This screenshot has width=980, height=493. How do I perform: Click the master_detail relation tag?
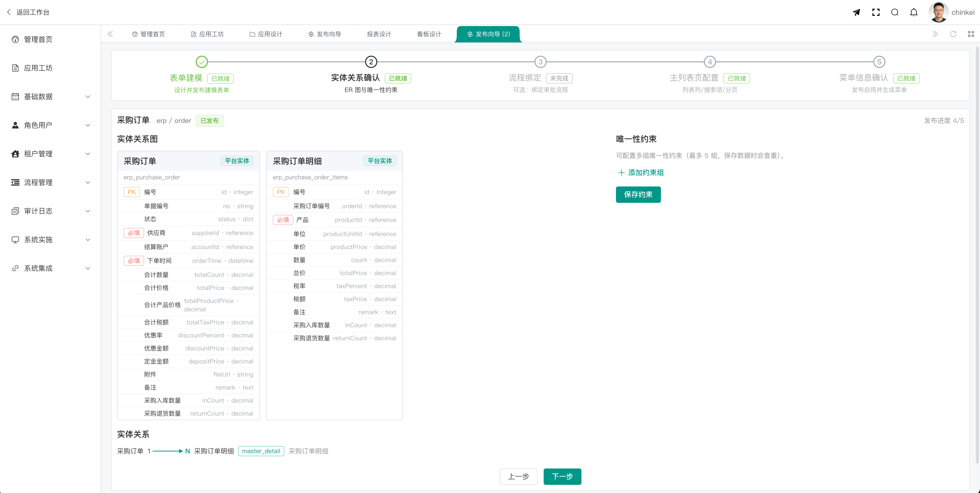[x=261, y=451]
